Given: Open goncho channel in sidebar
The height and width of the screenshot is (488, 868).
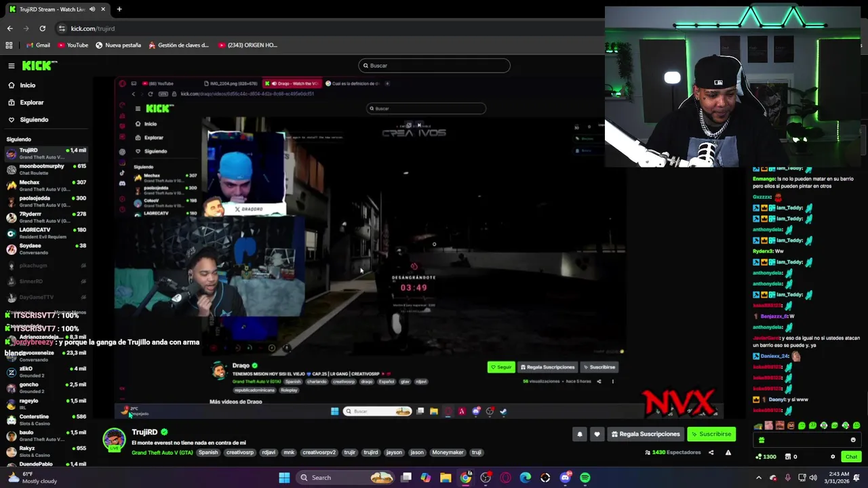Looking at the screenshot, I should tap(46, 388).
